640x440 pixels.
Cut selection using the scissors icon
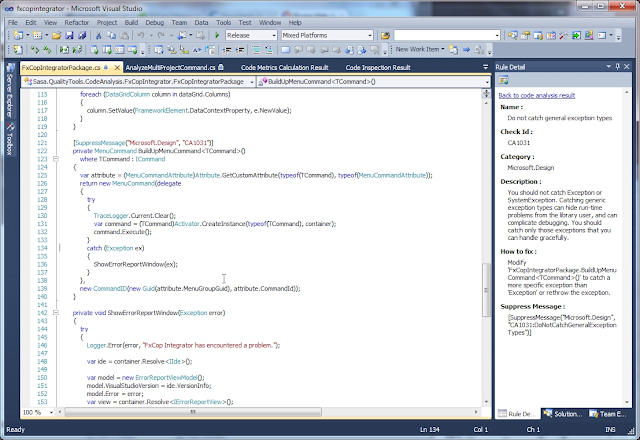click(98, 36)
